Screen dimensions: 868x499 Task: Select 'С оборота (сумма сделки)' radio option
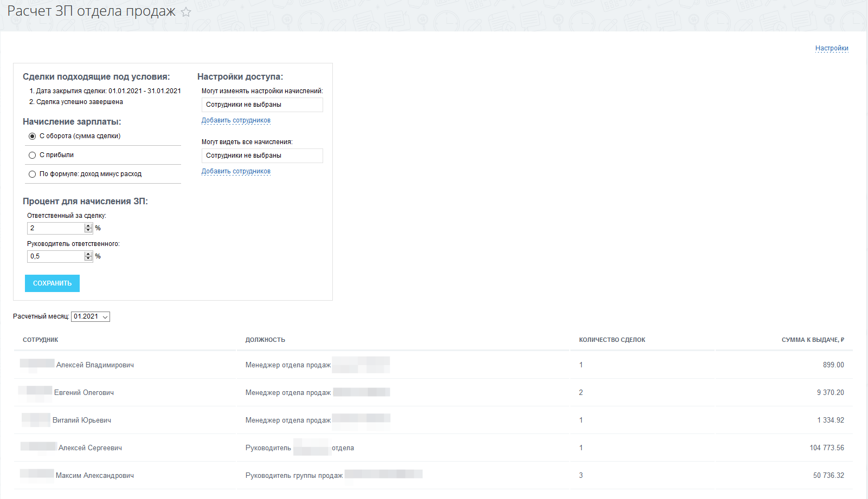point(33,136)
